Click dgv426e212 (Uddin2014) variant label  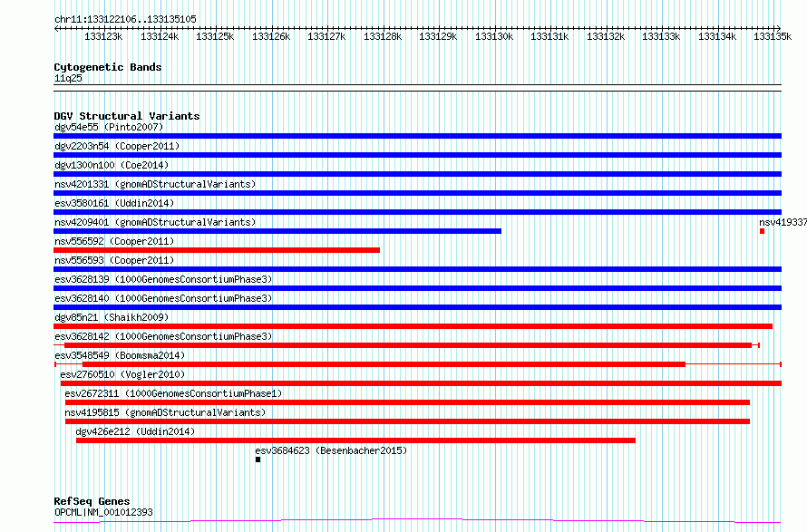[135, 431]
